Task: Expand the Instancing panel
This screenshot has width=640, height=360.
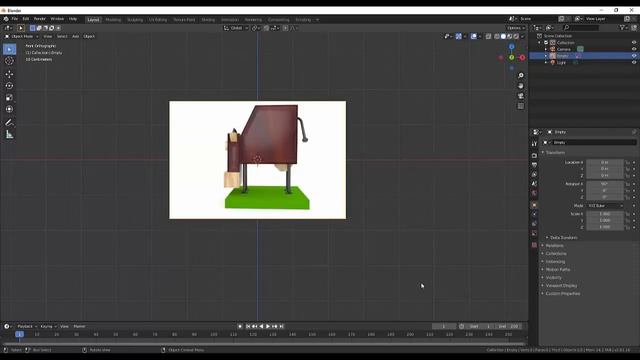Action: pyautogui.click(x=555, y=262)
